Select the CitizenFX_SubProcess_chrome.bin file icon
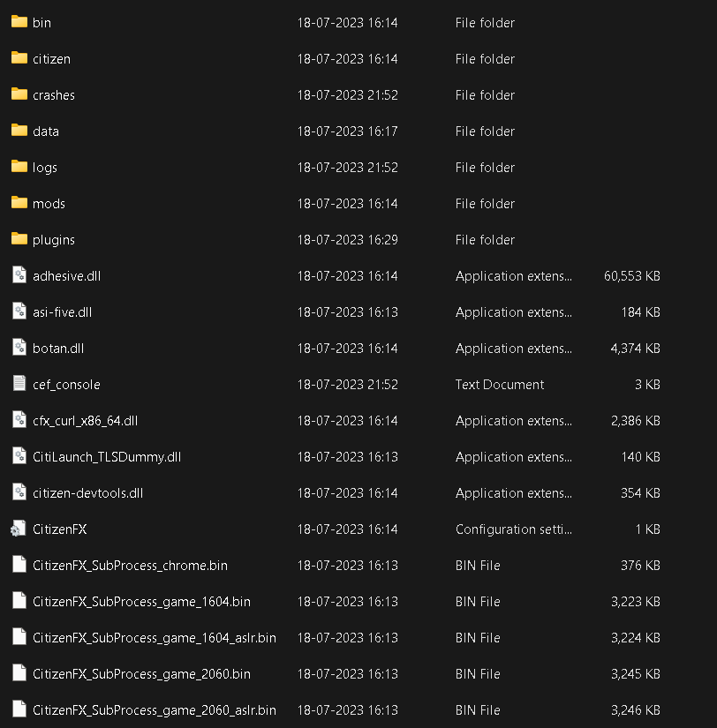 coord(19,565)
